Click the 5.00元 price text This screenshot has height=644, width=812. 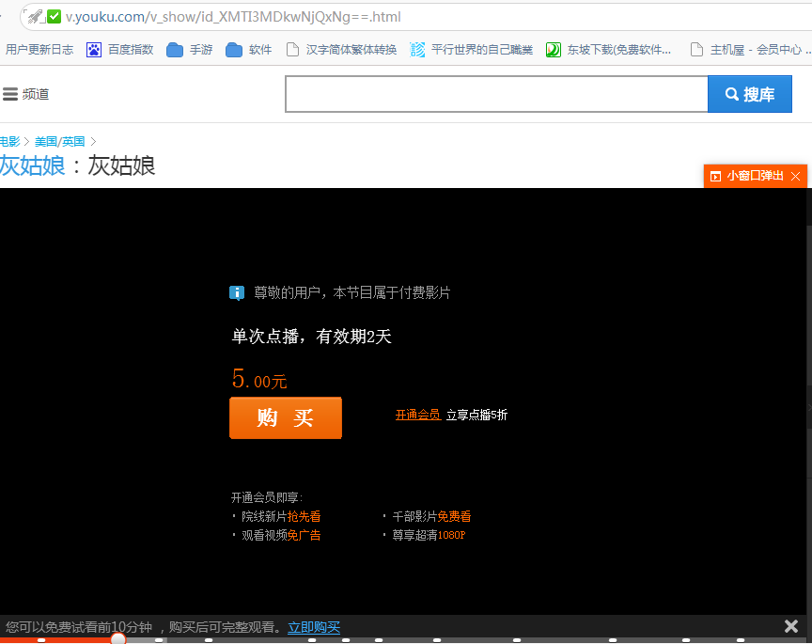click(x=259, y=379)
